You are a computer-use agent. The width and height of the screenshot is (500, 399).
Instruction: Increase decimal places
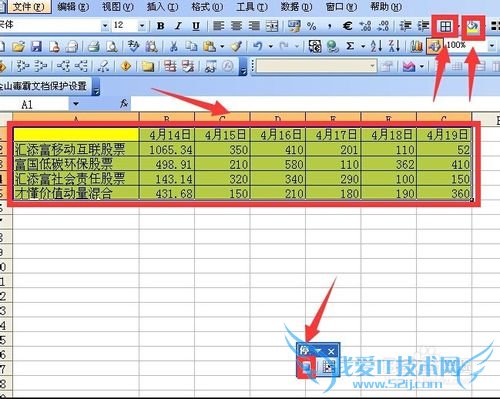[365, 26]
